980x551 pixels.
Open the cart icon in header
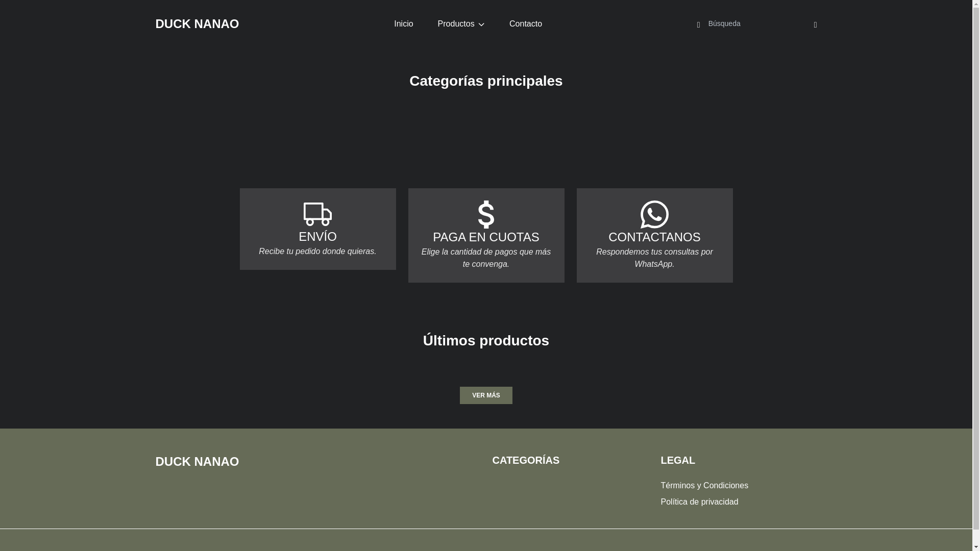point(815,25)
